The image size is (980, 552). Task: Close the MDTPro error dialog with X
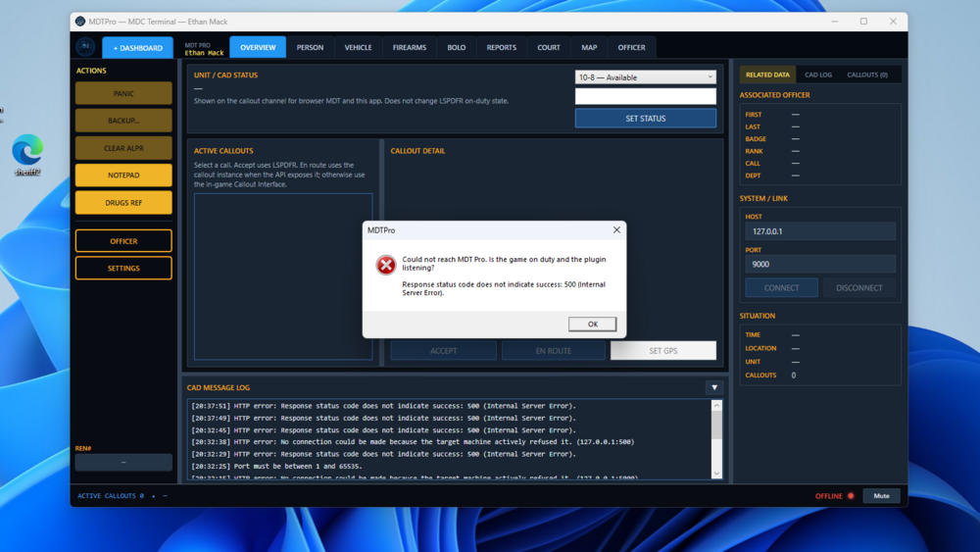tap(616, 230)
